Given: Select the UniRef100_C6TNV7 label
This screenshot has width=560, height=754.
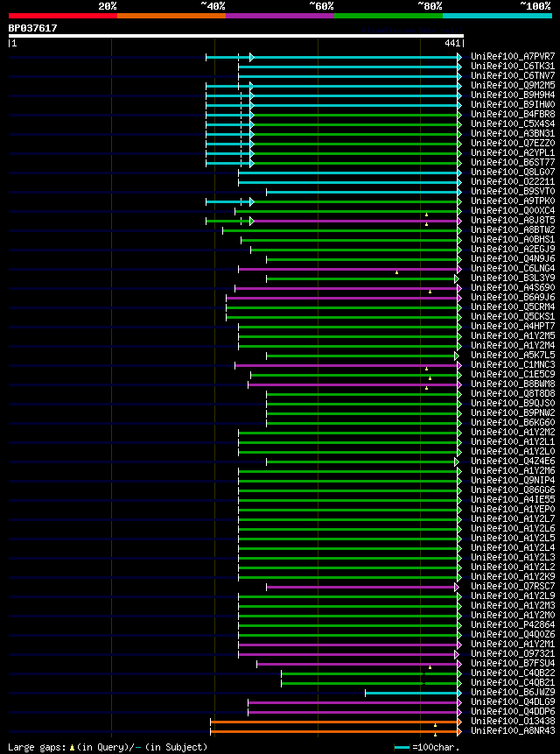Looking at the screenshot, I should (x=513, y=76).
